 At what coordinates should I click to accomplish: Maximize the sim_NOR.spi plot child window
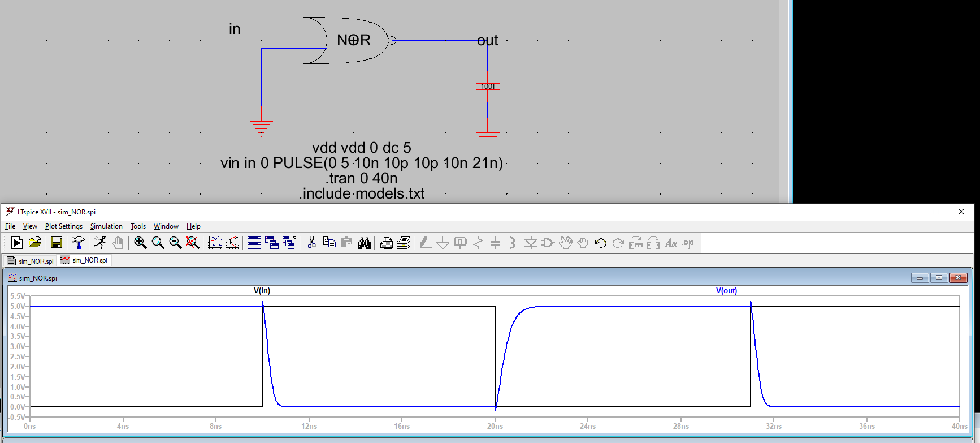tap(939, 278)
